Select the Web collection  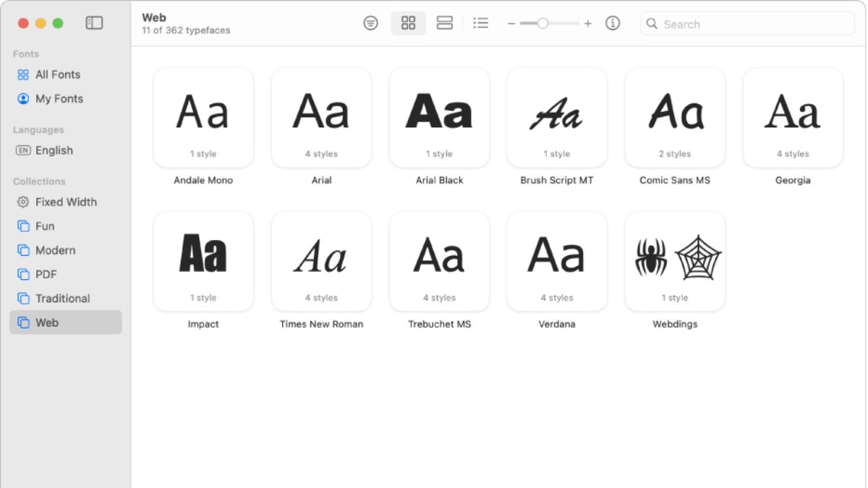pos(65,322)
